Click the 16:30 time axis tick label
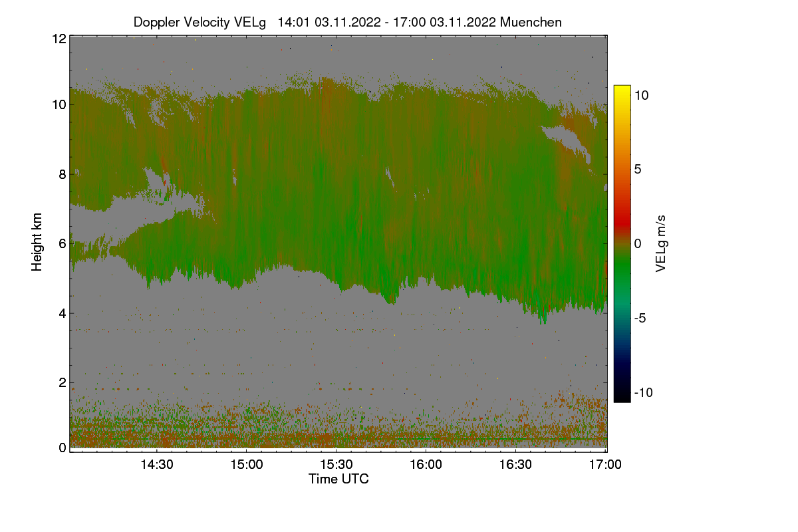This screenshot has height=532, width=798. click(x=515, y=465)
